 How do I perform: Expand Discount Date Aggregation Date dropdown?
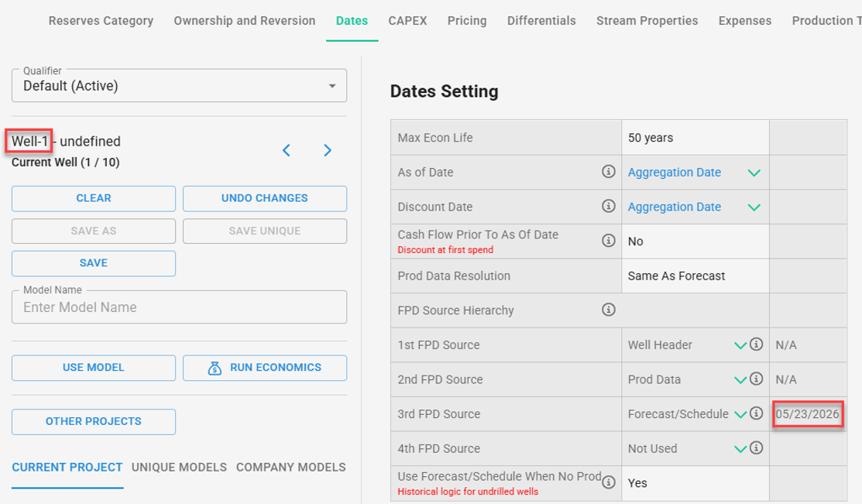tap(754, 207)
